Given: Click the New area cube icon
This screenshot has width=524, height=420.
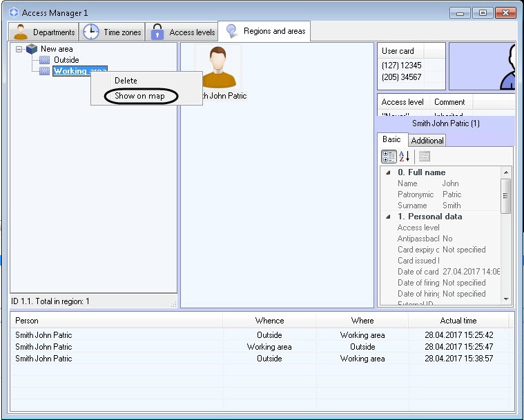Looking at the screenshot, I should [x=32, y=49].
